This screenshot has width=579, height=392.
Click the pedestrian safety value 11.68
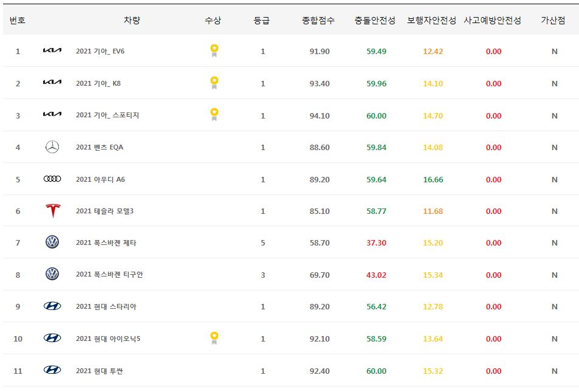[x=433, y=211]
